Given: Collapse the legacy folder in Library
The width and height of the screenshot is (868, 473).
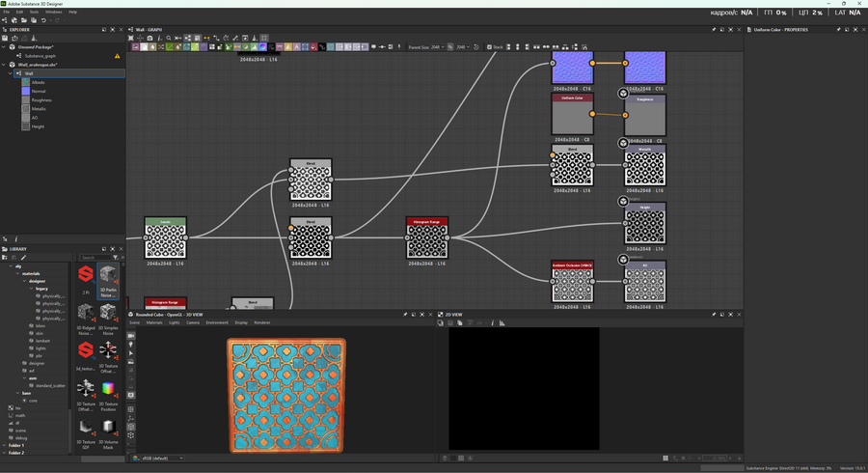Looking at the screenshot, I should click(31, 289).
